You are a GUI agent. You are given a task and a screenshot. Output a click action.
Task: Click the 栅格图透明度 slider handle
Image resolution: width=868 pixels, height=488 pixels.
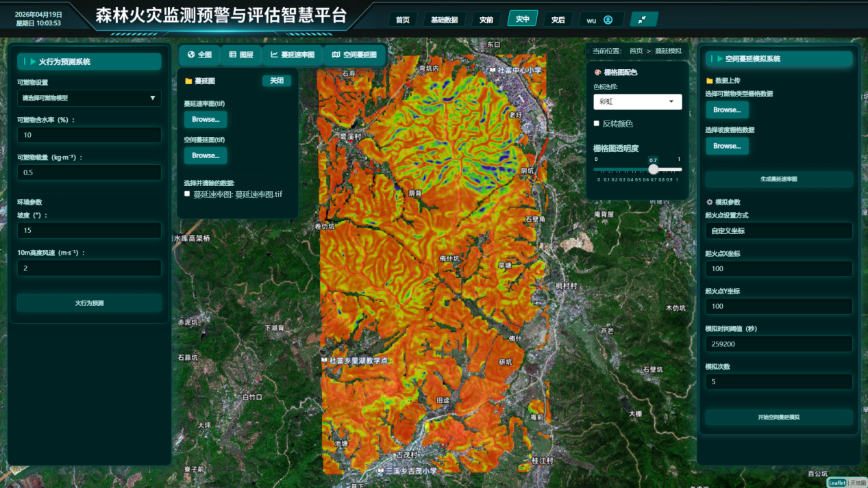coord(654,169)
